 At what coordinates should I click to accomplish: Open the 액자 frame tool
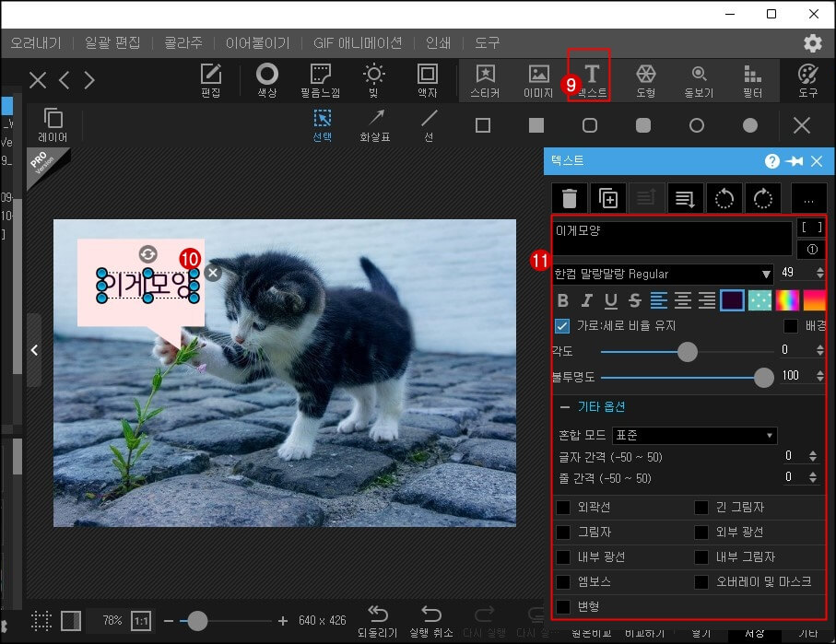pyautogui.click(x=428, y=80)
